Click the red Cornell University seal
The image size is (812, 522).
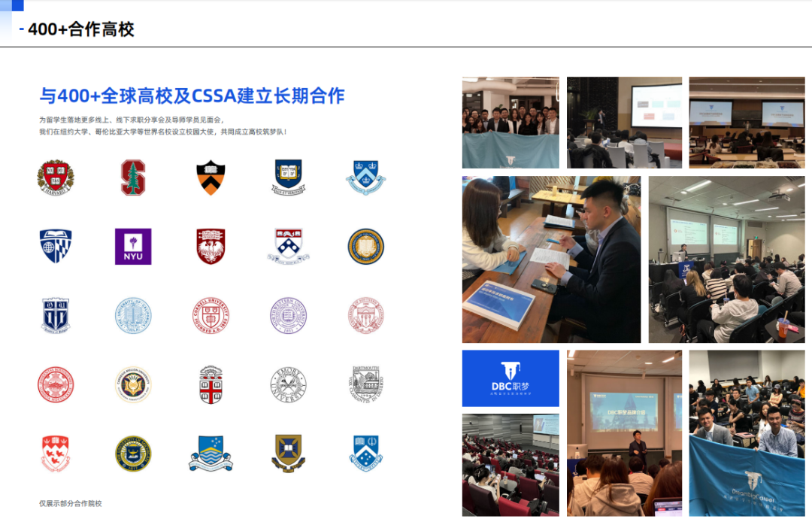coord(211,315)
